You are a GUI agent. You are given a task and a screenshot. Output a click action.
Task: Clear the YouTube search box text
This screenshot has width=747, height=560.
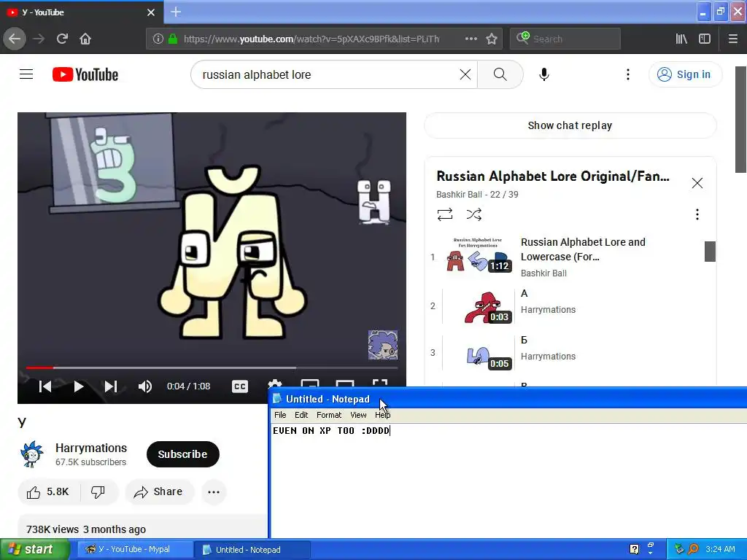pyautogui.click(x=465, y=74)
